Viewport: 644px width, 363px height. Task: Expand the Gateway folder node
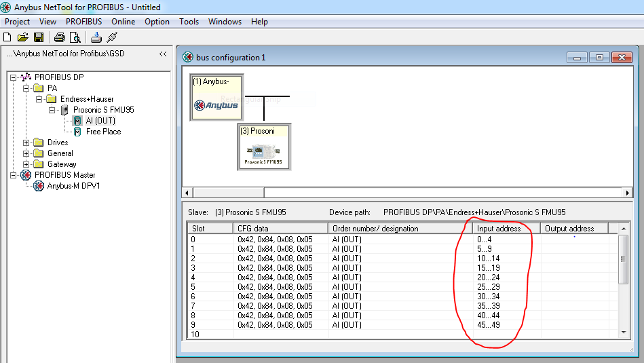pos(26,164)
